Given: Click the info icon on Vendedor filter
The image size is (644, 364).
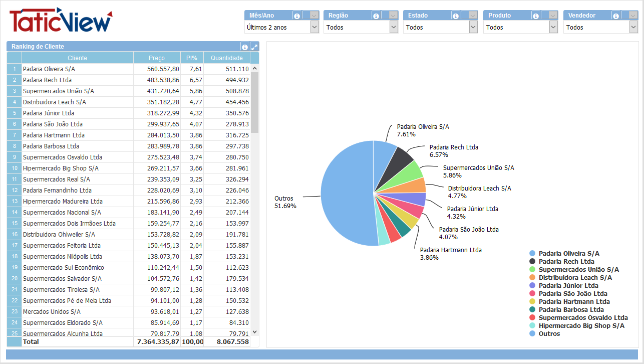Looking at the screenshot, I should (x=616, y=16).
